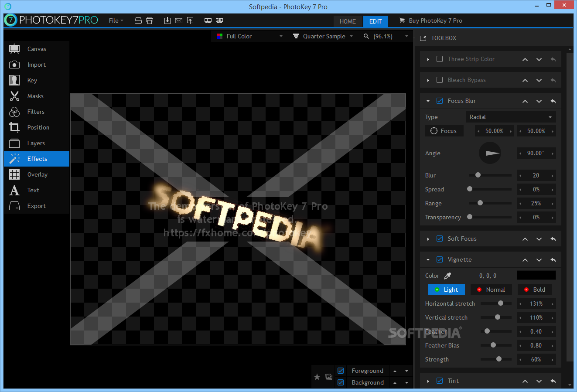Click the dual monitor icon
Viewport: 577px width, 392px height.
point(208,20)
